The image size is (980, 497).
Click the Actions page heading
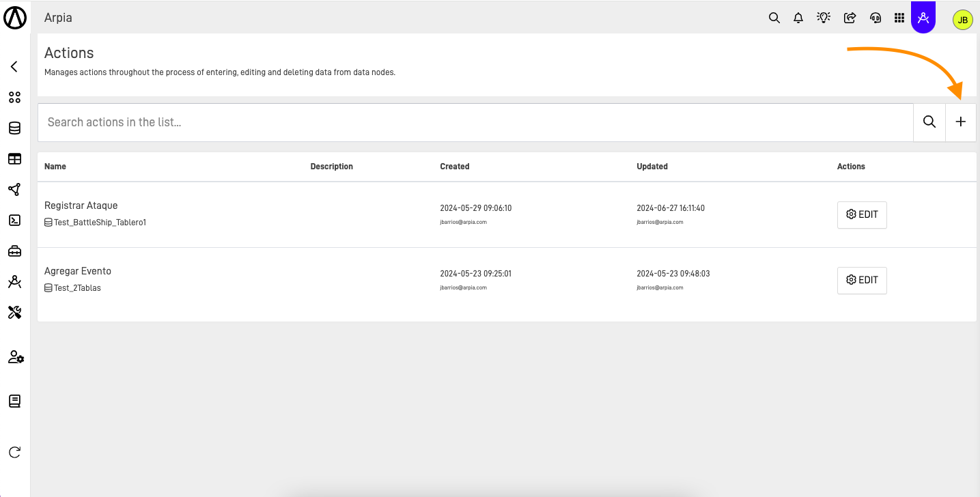coord(69,53)
